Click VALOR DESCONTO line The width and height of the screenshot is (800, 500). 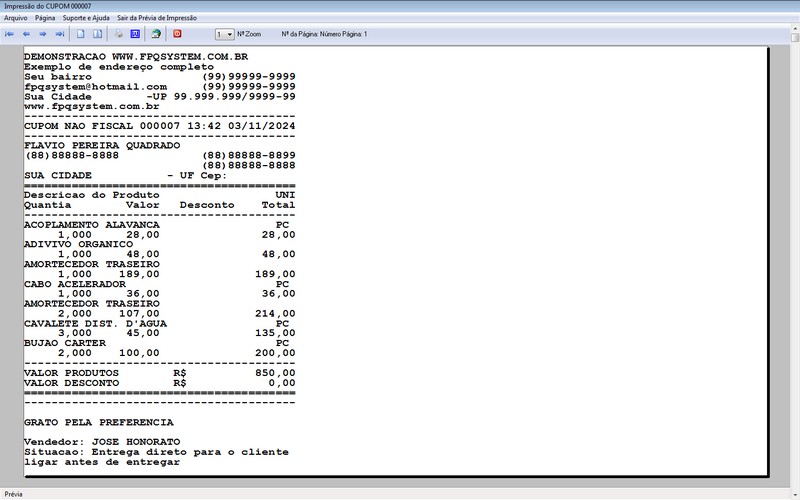point(160,383)
